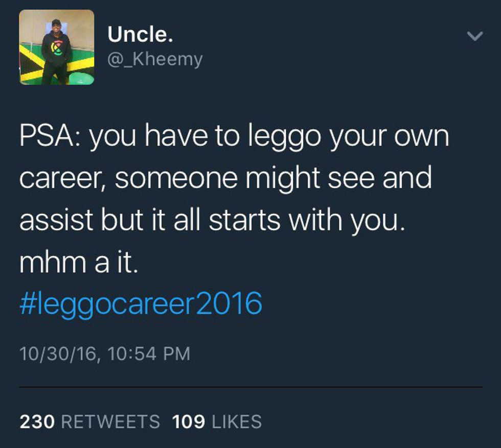This screenshot has width=501, height=448.
Task: View the profile picture of Uncle.
Action: (57, 48)
